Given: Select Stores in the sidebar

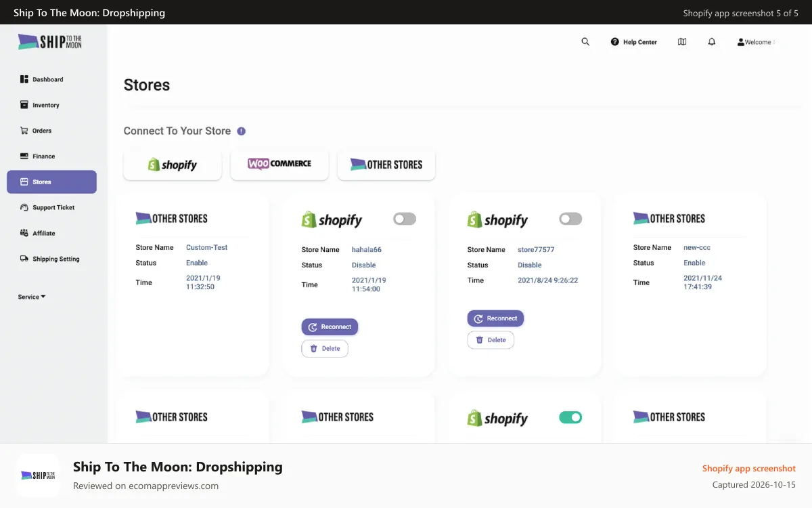Looking at the screenshot, I should click(x=51, y=182).
